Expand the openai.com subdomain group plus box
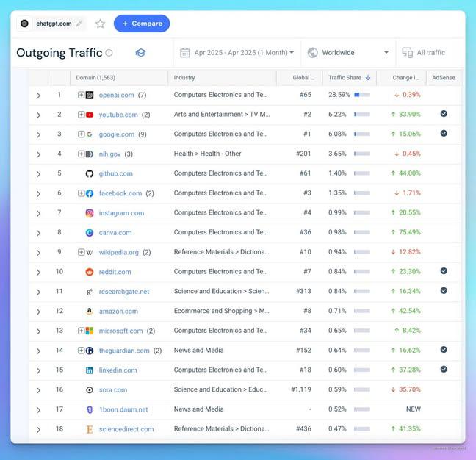476x460 pixels. pyautogui.click(x=81, y=95)
